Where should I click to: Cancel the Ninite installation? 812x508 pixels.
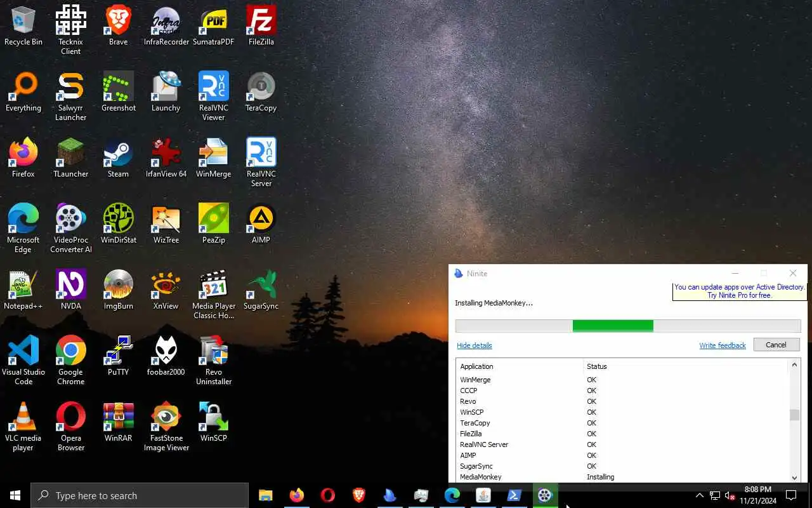coord(776,345)
